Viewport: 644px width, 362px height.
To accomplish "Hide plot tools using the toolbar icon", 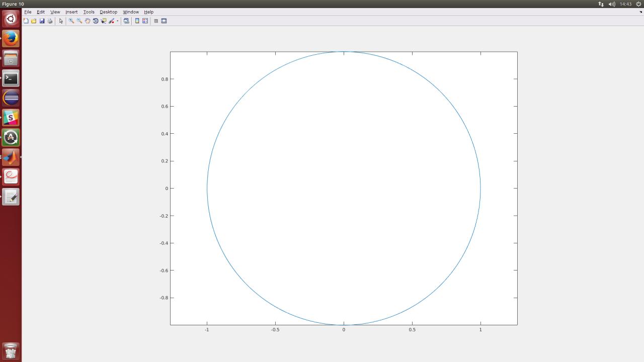I will (x=156, y=21).
